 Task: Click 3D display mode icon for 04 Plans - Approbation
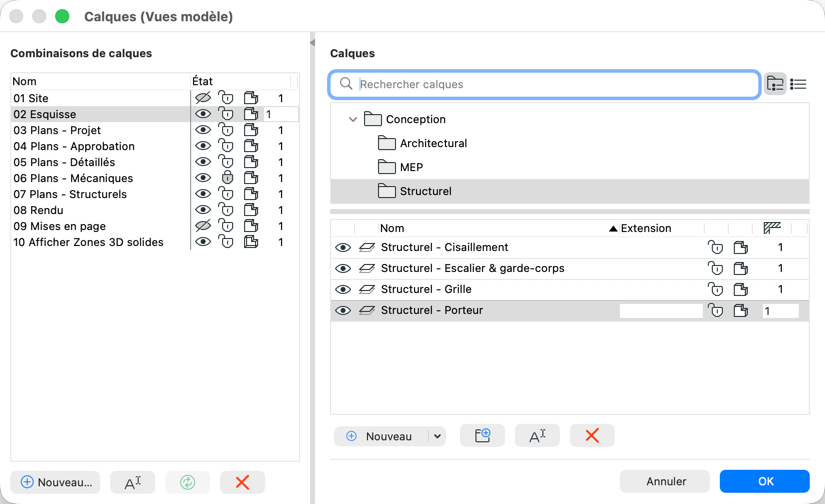251,146
